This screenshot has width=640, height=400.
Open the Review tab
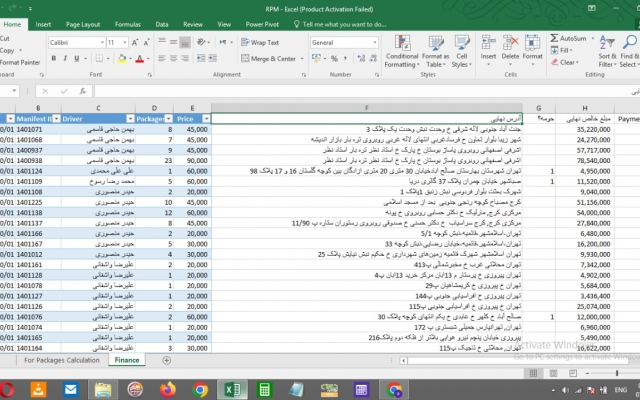(x=193, y=24)
